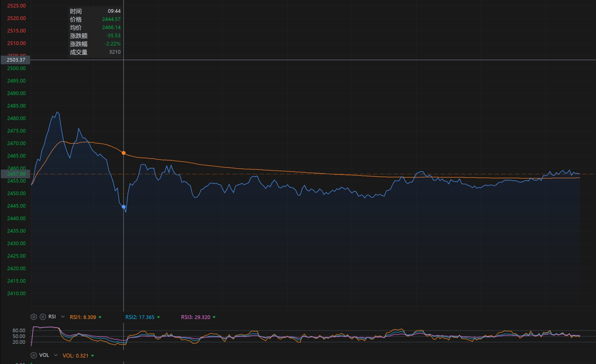The image size is (596, 364).
Task: Click the tooltip change amount -55.53
Action: (x=113, y=36)
